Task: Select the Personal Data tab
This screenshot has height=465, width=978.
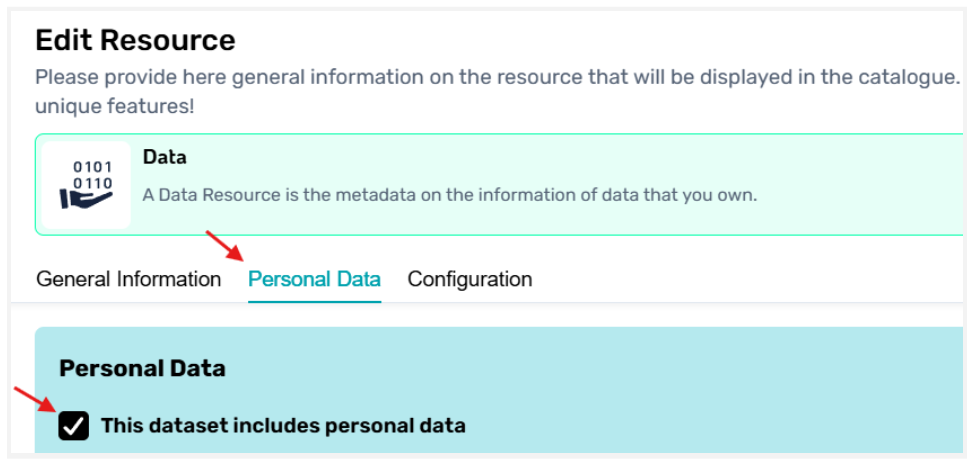Action: click(x=314, y=279)
